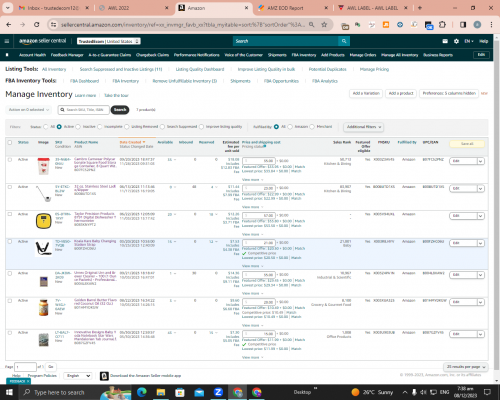The height and width of the screenshot is (400, 500).
Task: Open Account Health in navigation bar
Action: coord(32,55)
